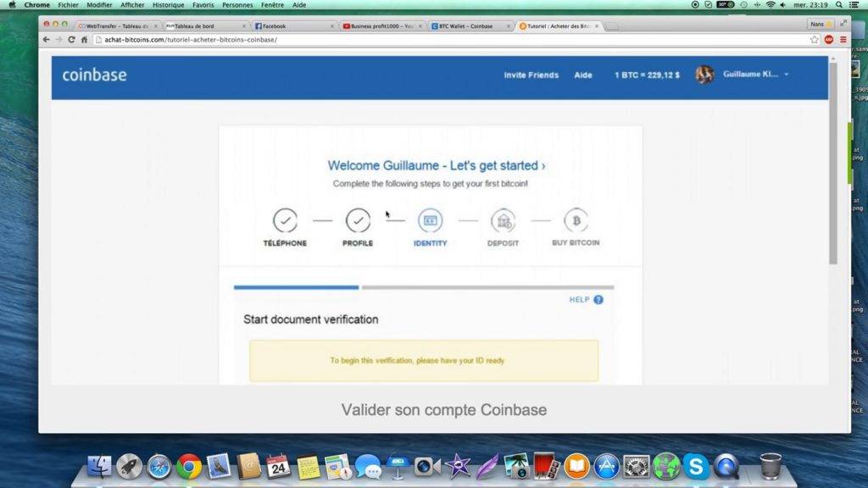Open the Trash in the dock
Viewport: 868px width, 488px height.
(x=770, y=467)
